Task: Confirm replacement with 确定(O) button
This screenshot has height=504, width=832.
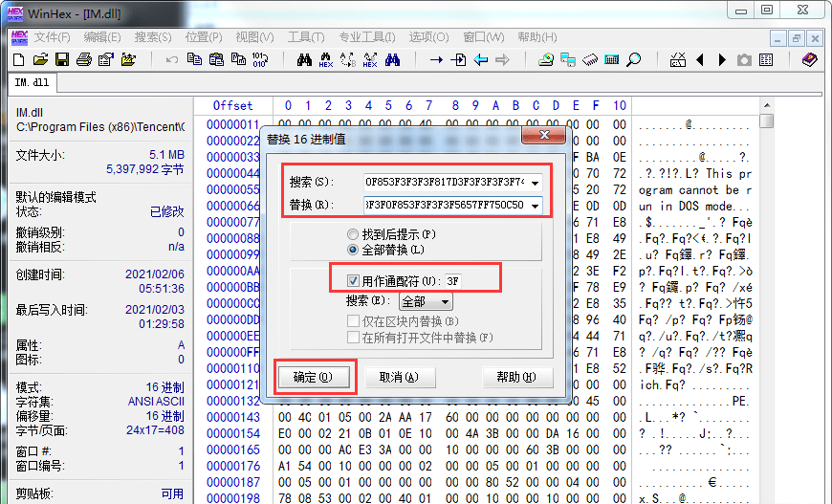Action: tap(314, 377)
